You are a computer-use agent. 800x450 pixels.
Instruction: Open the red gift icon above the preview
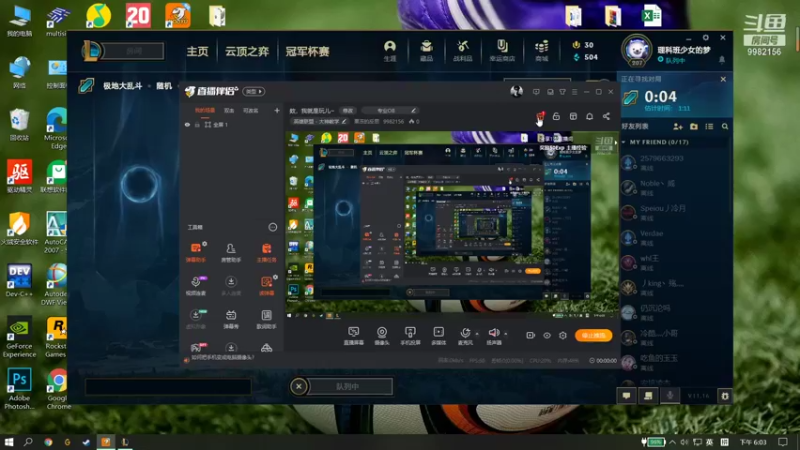(540, 116)
